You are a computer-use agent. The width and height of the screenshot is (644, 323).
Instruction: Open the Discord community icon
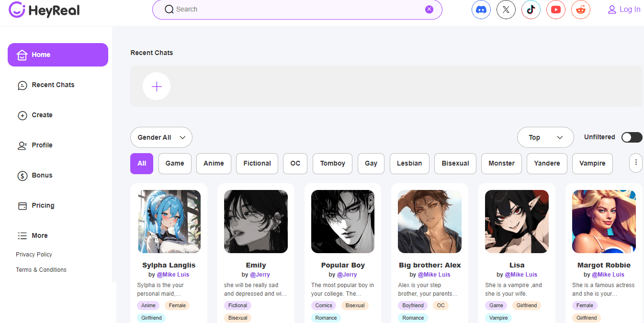pyautogui.click(x=481, y=9)
